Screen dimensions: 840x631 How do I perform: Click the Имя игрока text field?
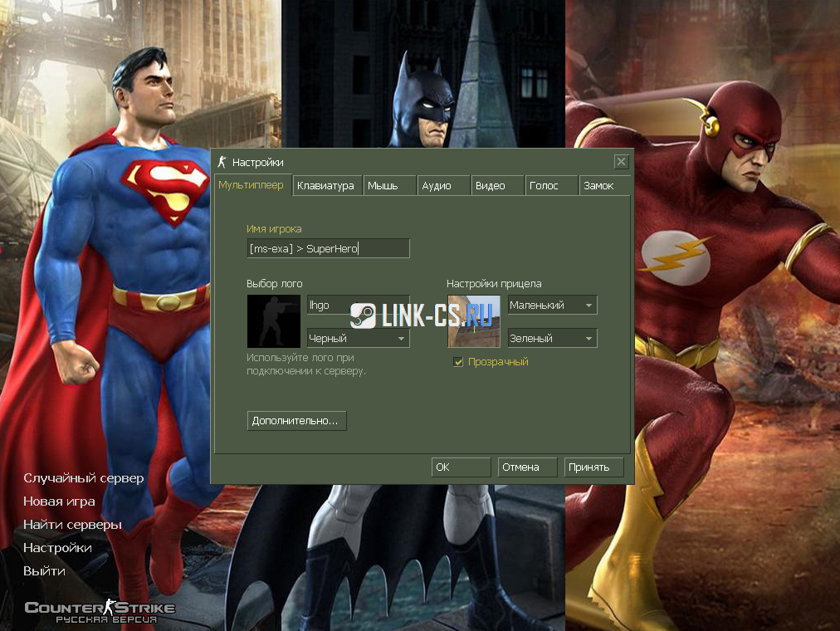pos(328,248)
